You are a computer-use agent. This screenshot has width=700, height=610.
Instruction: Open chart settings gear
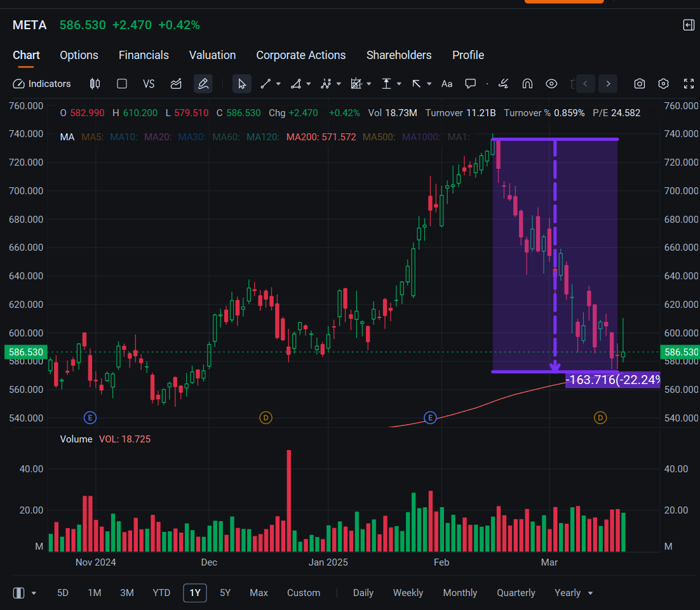click(x=663, y=84)
